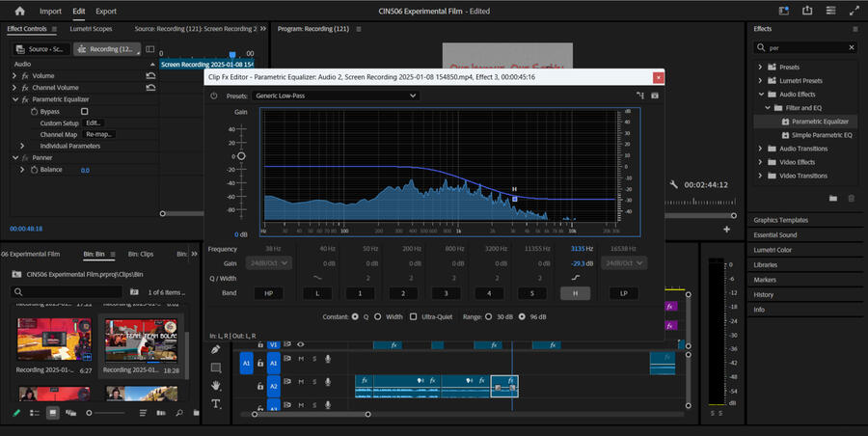Toggle the effect power button beside Presets

[x=214, y=95]
